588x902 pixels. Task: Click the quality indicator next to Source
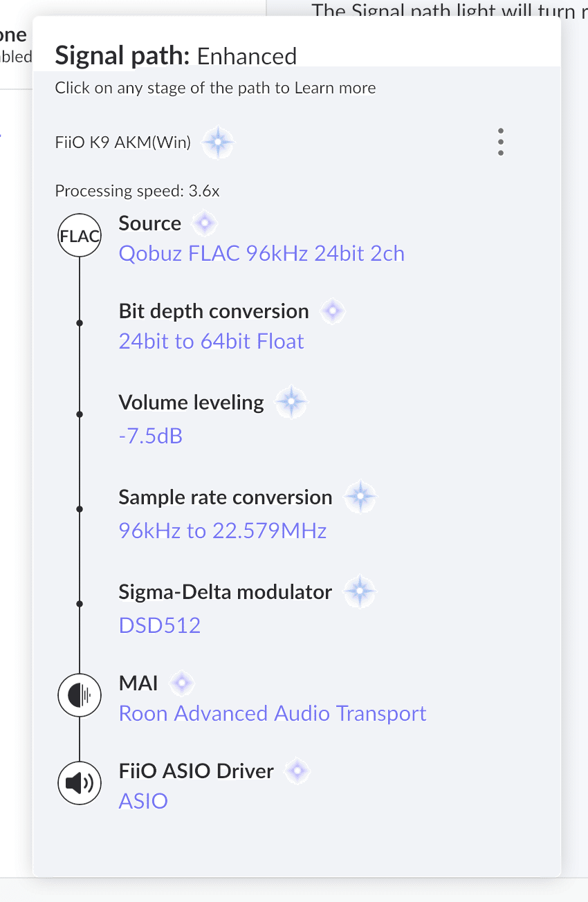tap(205, 223)
